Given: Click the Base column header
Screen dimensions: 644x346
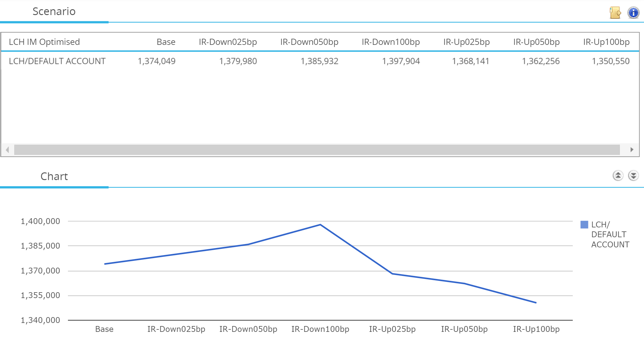Looking at the screenshot, I should point(166,42).
